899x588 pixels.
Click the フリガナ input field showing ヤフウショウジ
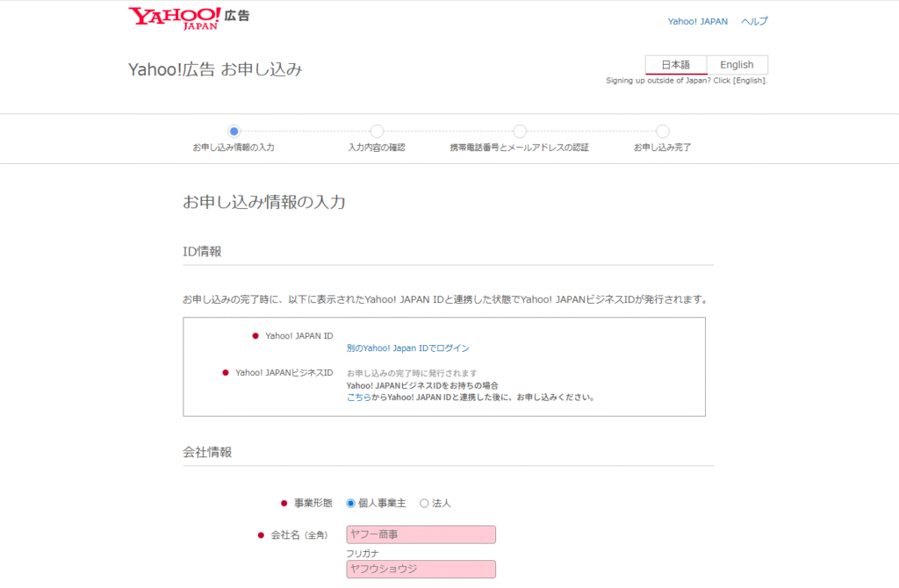coord(421,569)
